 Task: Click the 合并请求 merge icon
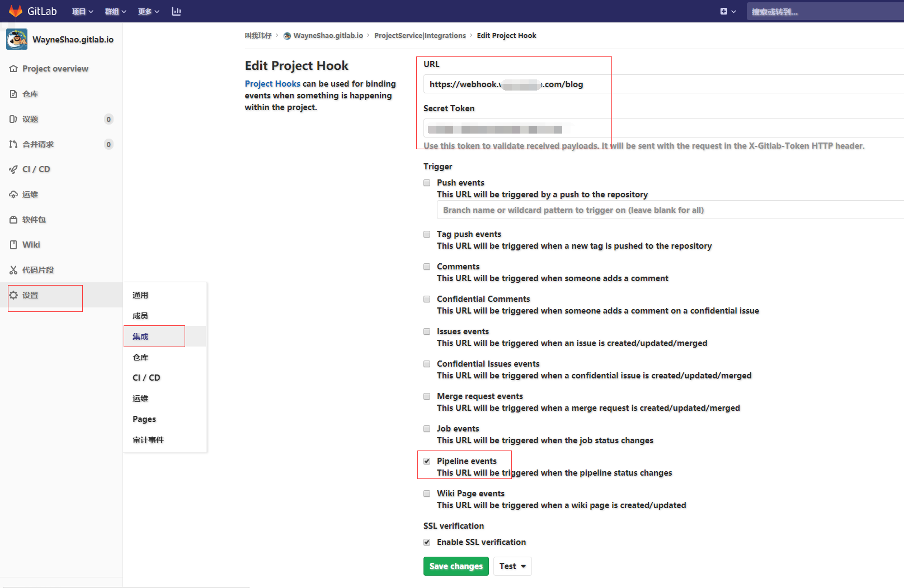coord(13,144)
